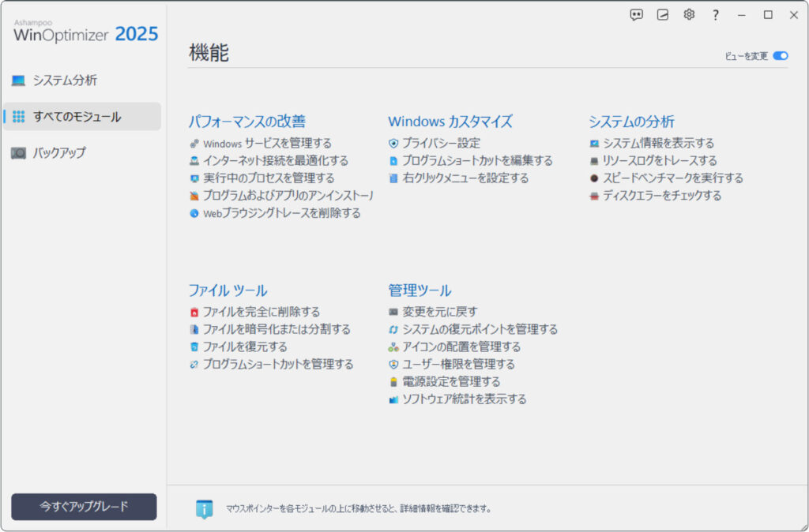Click the icon next to インターネット接続を最適化する
The image size is (809, 532).
pyautogui.click(x=194, y=161)
